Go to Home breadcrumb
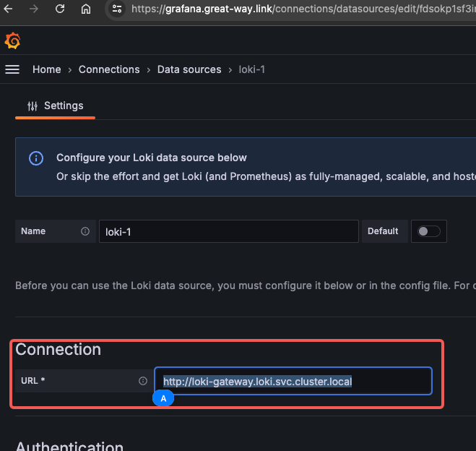The width and height of the screenshot is (476, 451). click(x=47, y=69)
